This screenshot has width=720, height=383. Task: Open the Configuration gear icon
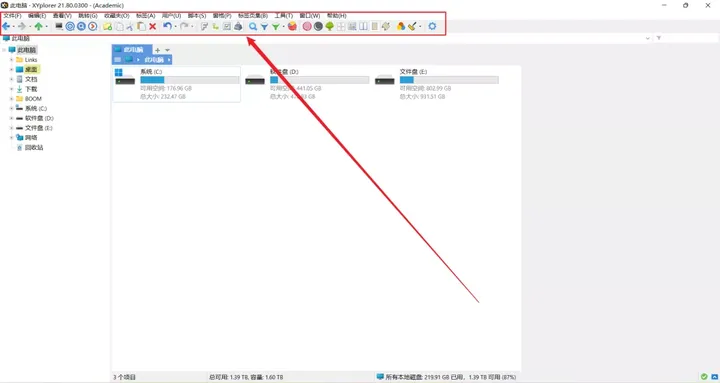(x=432, y=27)
